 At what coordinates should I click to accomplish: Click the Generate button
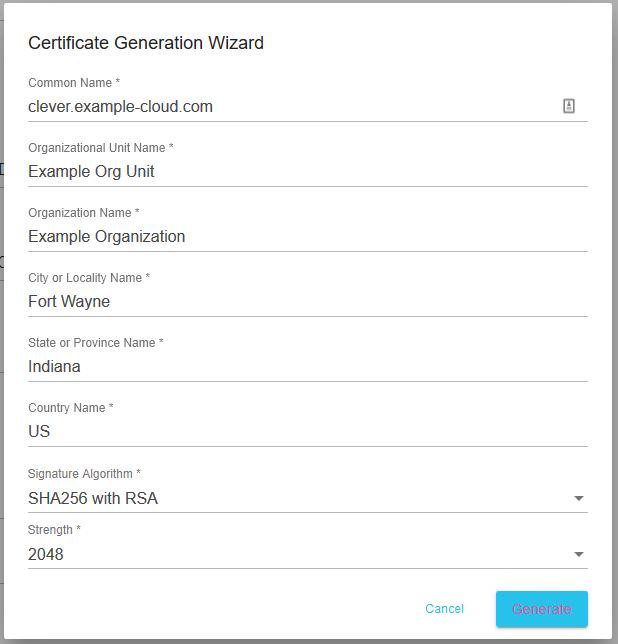coord(542,609)
